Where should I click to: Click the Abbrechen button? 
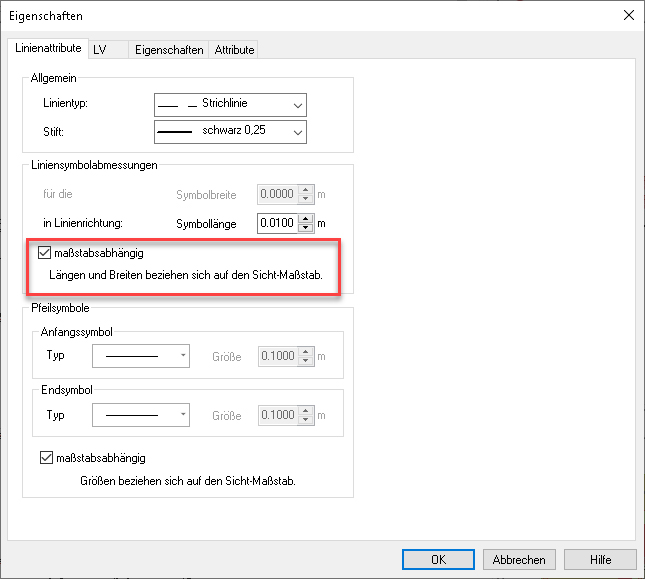pos(519,560)
